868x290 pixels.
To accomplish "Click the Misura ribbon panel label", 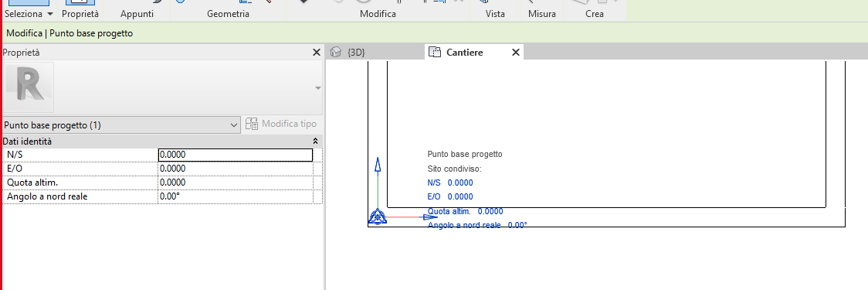I will pos(542,13).
